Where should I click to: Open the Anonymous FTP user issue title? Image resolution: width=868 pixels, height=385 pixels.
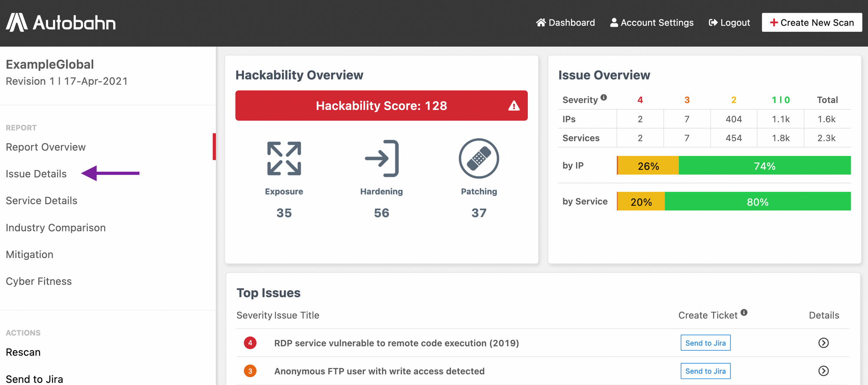379,372
